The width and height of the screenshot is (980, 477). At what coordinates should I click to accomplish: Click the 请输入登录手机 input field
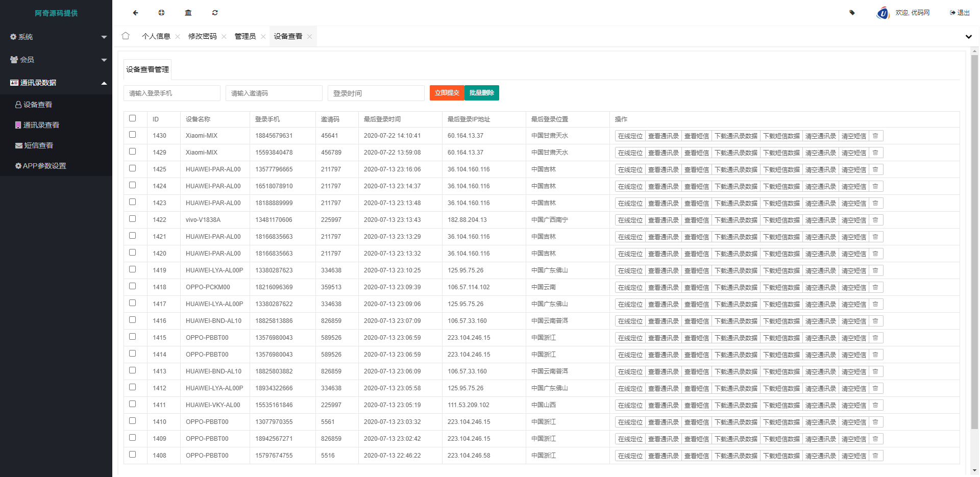171,93
